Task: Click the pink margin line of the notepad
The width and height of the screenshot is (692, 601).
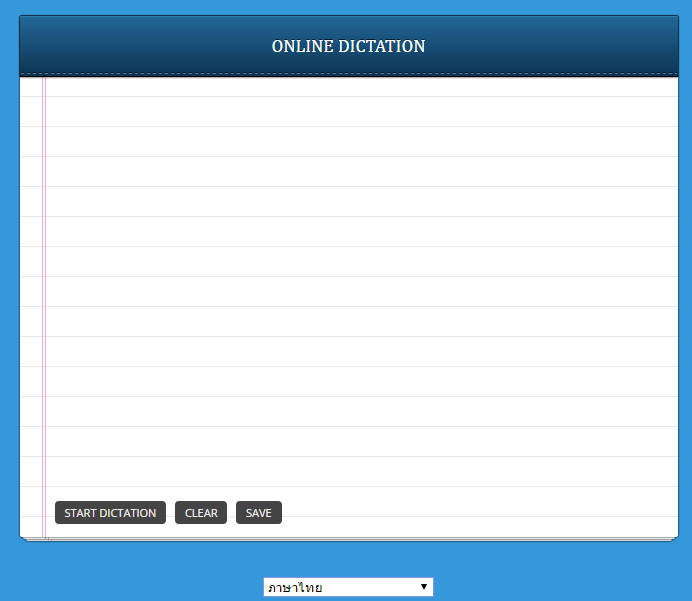Action: pos(44,300)
